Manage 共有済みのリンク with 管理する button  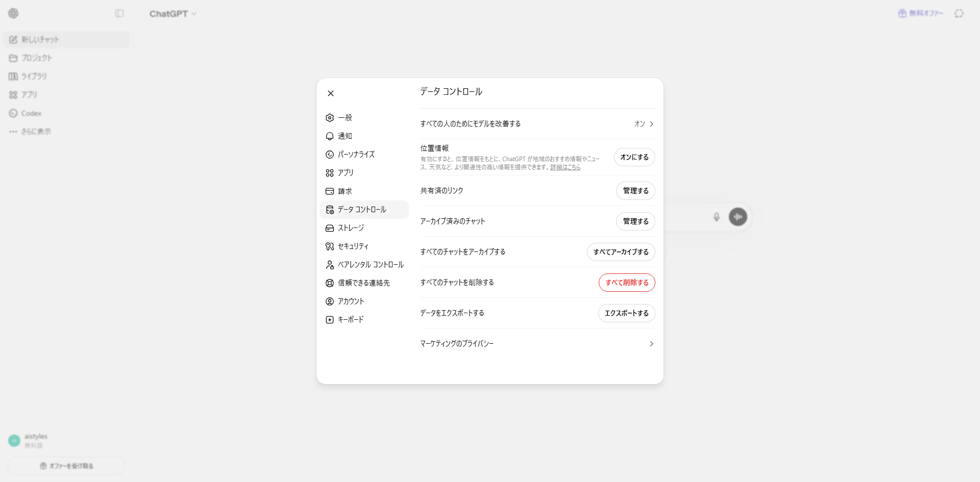pyautogui.click(x=635, y=191)
